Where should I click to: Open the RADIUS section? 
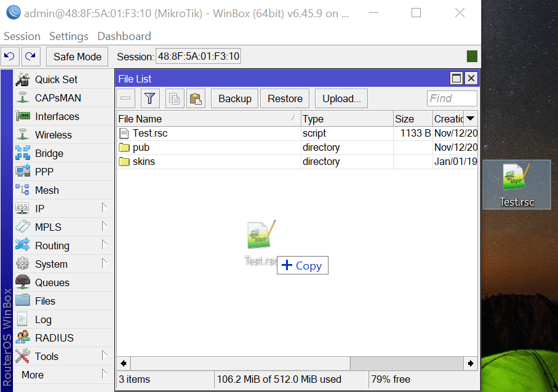pyautogui.click(x=64, y=338)
